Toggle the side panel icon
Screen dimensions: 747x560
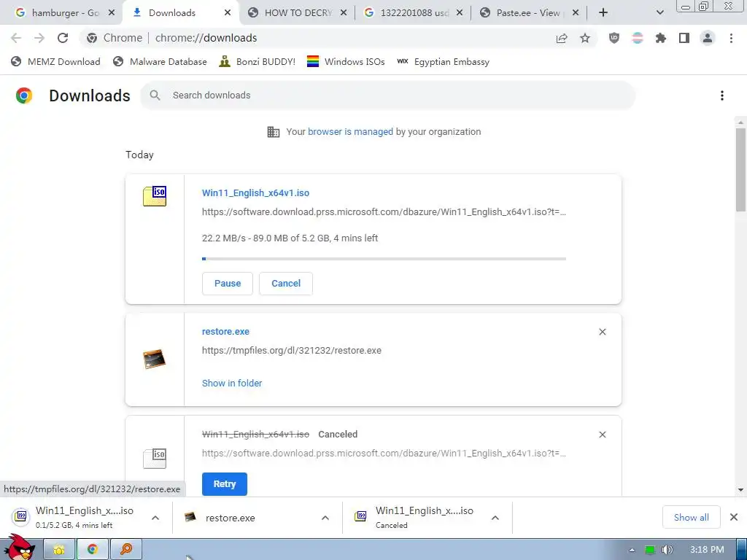(684, 38)
